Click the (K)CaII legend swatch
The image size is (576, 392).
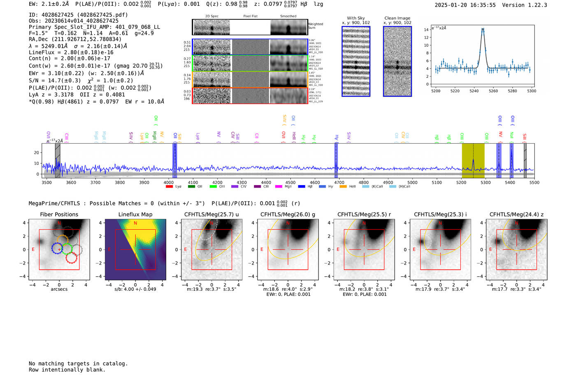(366, 187)
